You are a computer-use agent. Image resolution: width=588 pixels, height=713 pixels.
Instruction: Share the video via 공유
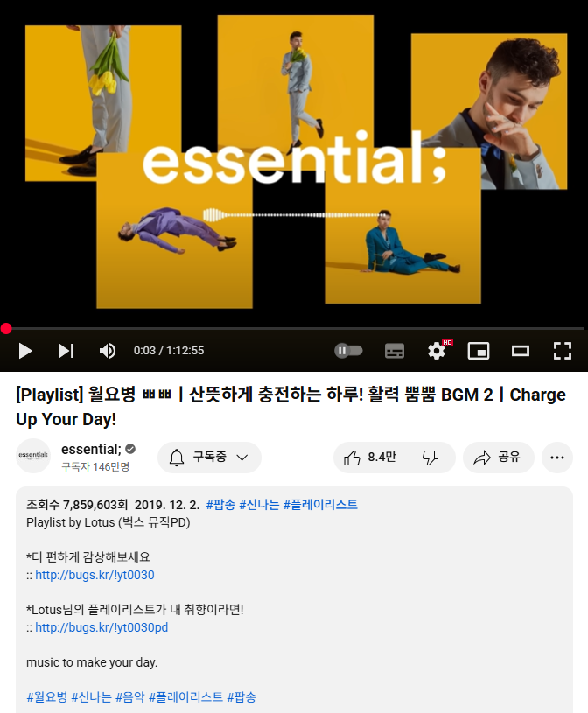click(x=498, y=458)
